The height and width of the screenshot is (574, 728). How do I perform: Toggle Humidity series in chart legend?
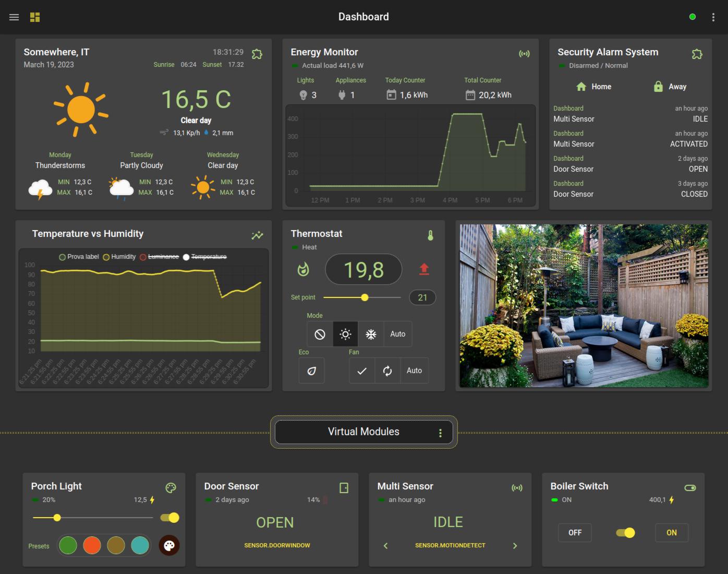[120, 257]
